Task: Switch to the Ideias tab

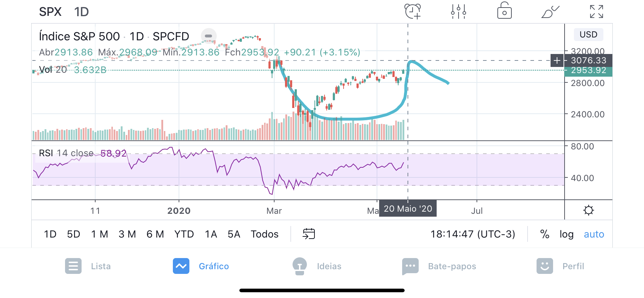Action: 317,266
